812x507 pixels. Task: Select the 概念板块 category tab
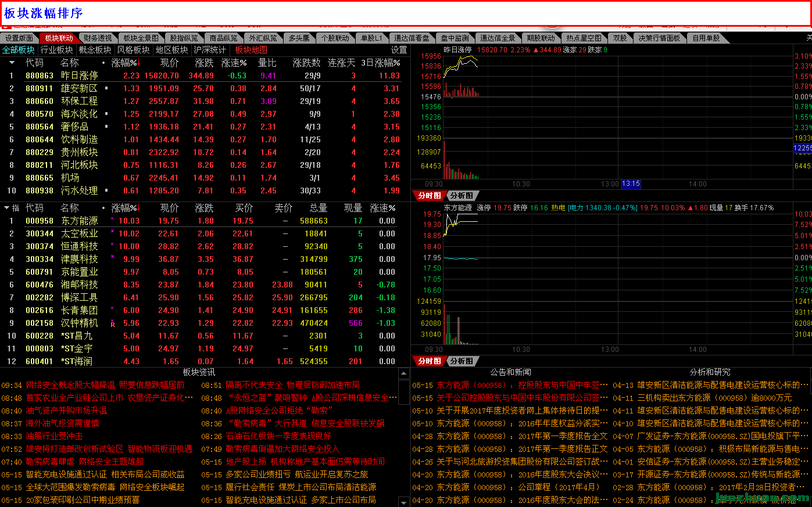(95, 50)
